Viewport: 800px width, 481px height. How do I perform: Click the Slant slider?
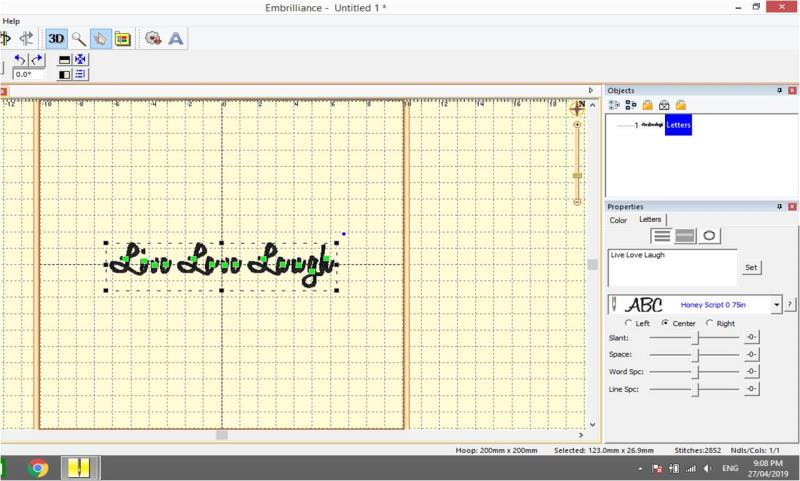coord(694,338)
